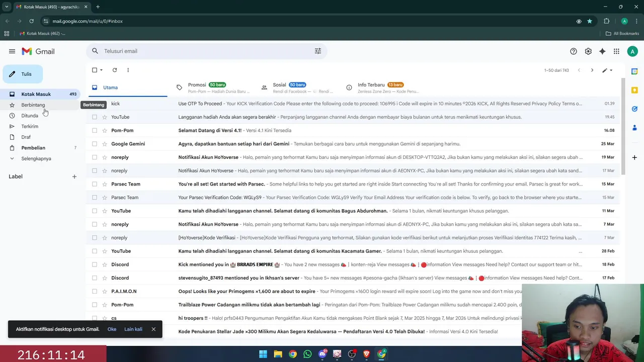Switch to Utama tab
This screenshot has width=644, height=362.
pos(127,87)
